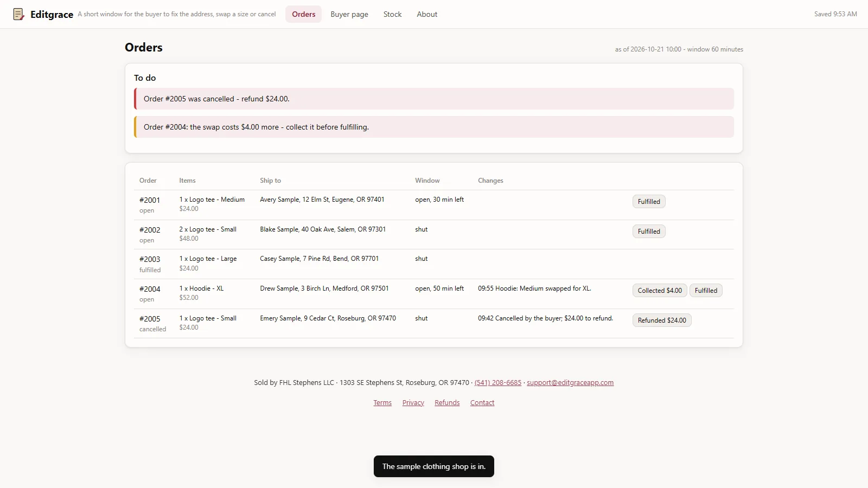Mark order #2002 as Fulfilled

tap(649, 232)
